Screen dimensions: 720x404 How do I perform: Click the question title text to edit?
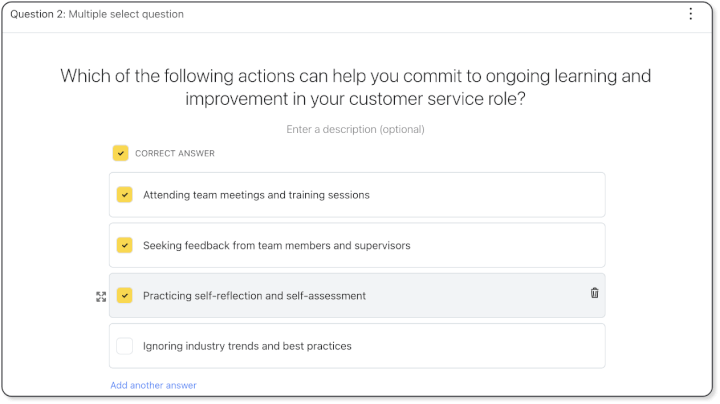(355, 87)
